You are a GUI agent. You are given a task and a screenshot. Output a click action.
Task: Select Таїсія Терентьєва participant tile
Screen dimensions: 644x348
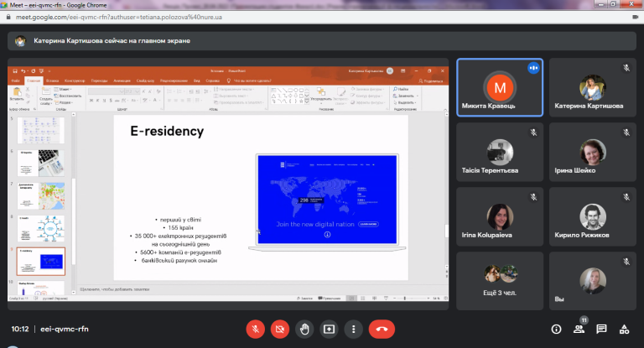pos(500,152)
